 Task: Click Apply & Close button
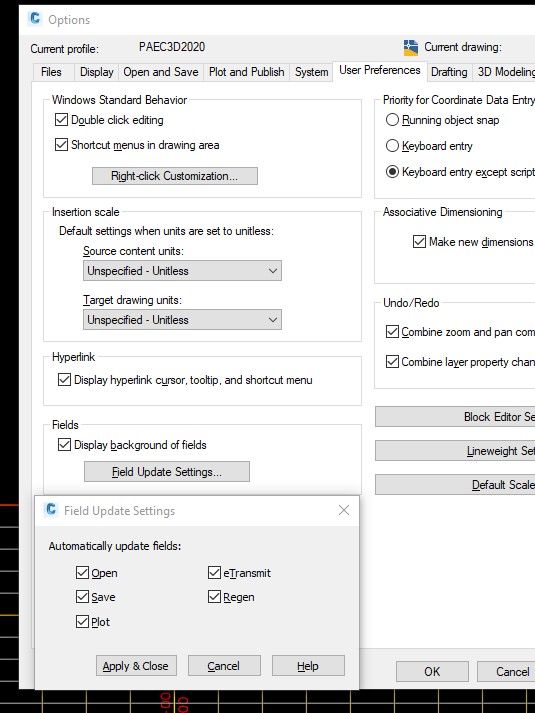136,666
